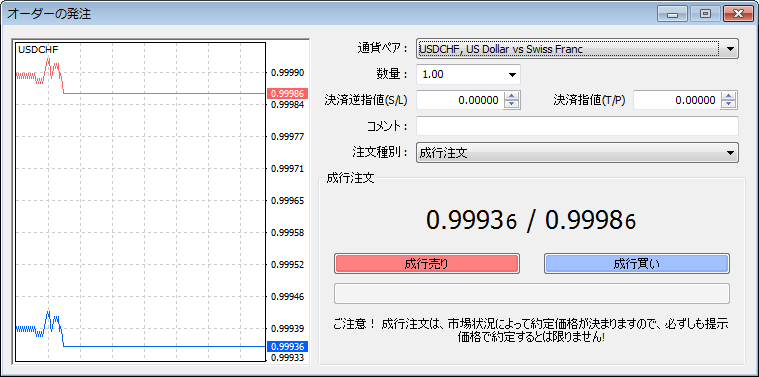Click the empty status bar below order buttons

pyautogui.click(x=531, y=294)
